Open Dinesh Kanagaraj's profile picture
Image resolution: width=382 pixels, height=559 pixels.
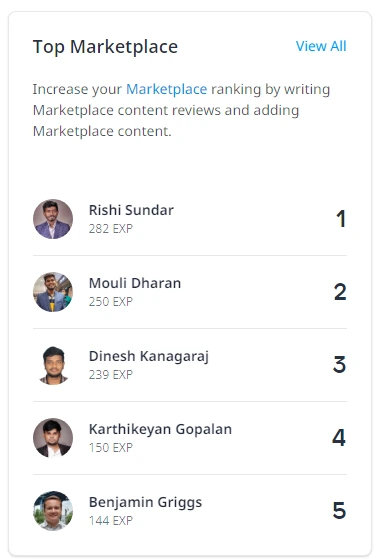point(53,365)
